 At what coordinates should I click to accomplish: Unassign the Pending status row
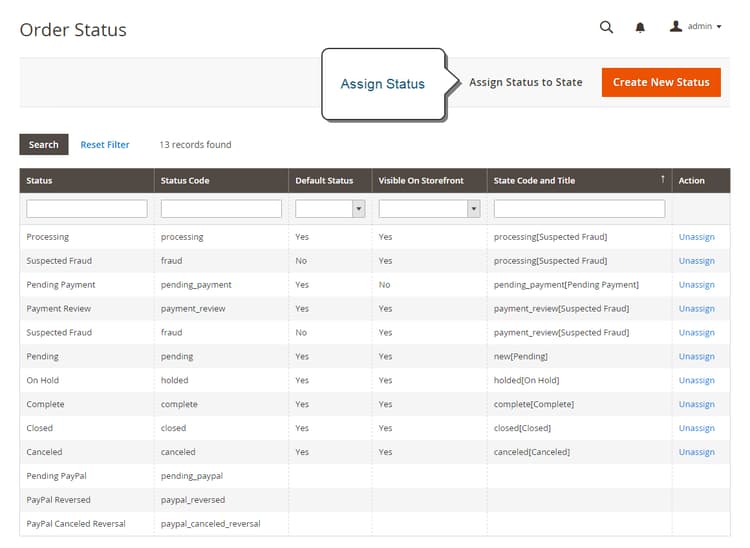coord(696,356)
